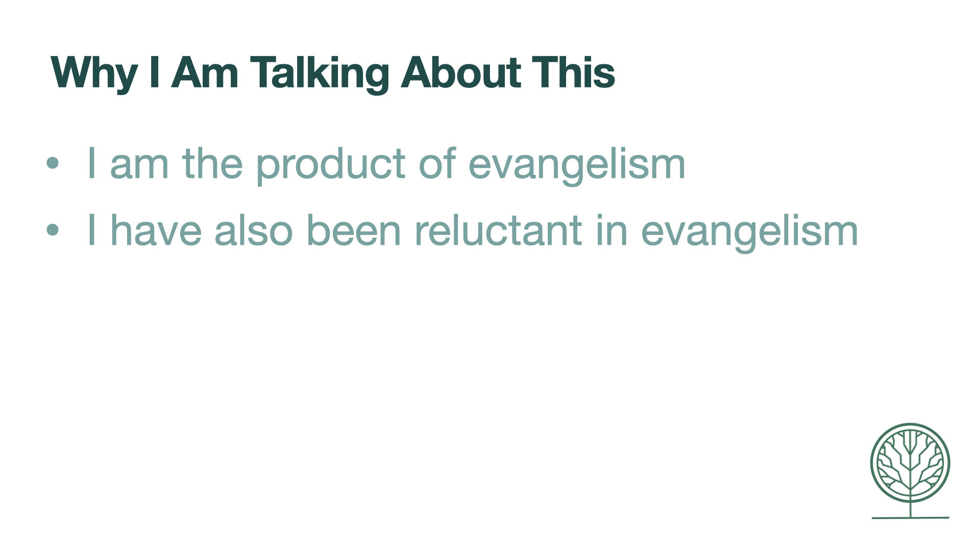Click the word 'This' in the title
Screen dimensions: 980x551
pyautogui.click(x=573, y=72)
